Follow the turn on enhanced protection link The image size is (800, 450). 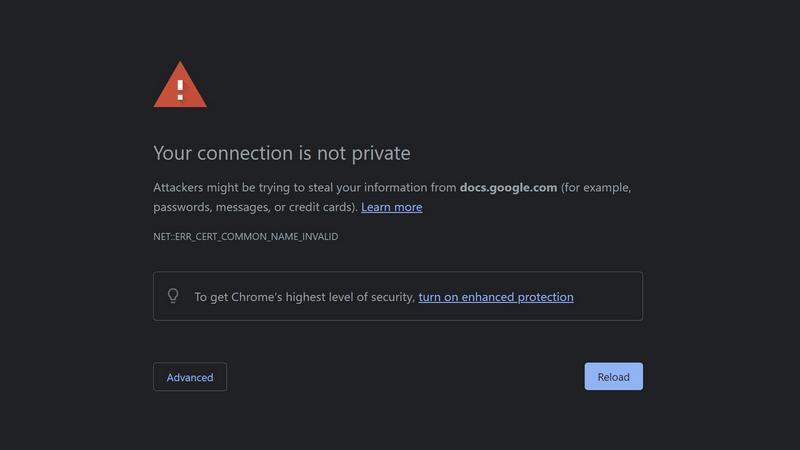pos(496,297)
